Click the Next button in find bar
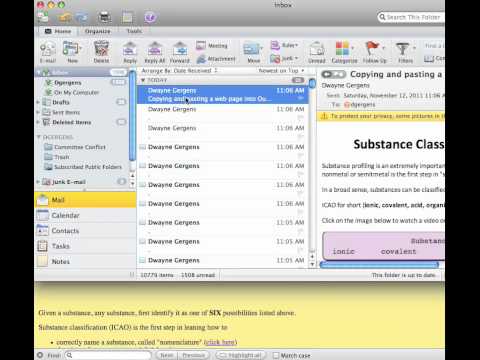480x360 pixels. pyautogui.click(x=167, y=355)
